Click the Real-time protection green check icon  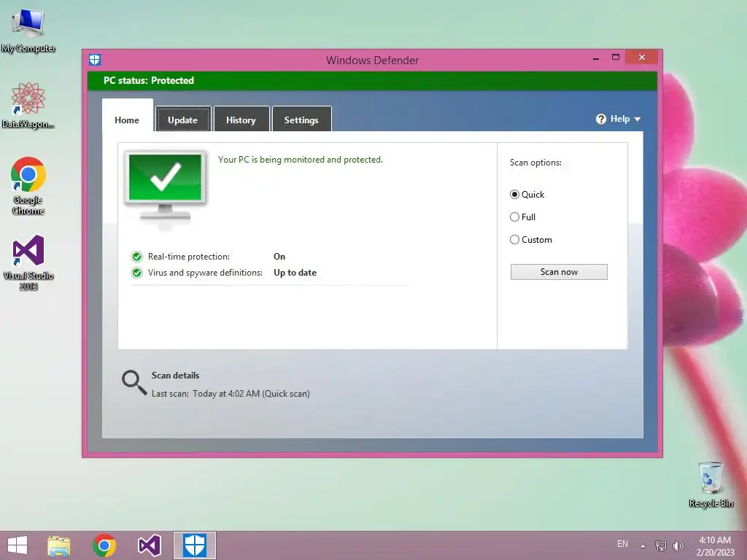136,257
